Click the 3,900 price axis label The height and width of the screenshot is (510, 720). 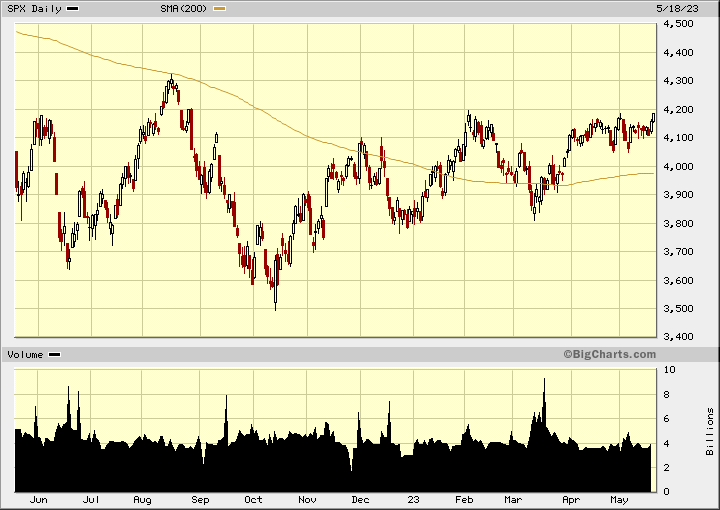678,195
